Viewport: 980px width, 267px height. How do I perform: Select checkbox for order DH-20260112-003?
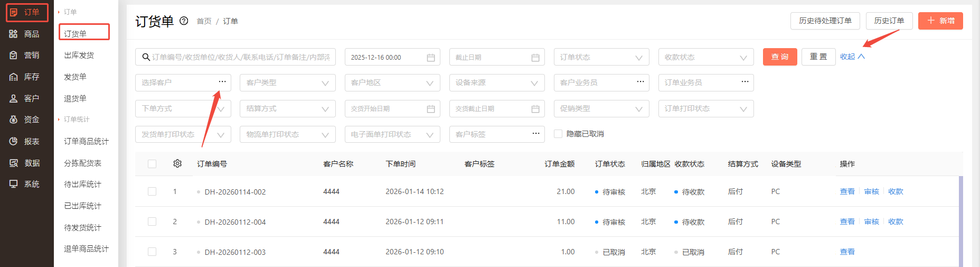coord(152,252)
